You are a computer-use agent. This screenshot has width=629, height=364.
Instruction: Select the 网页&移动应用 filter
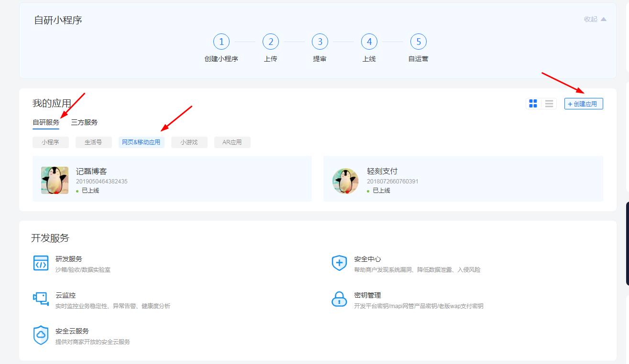tap(142, 142)
